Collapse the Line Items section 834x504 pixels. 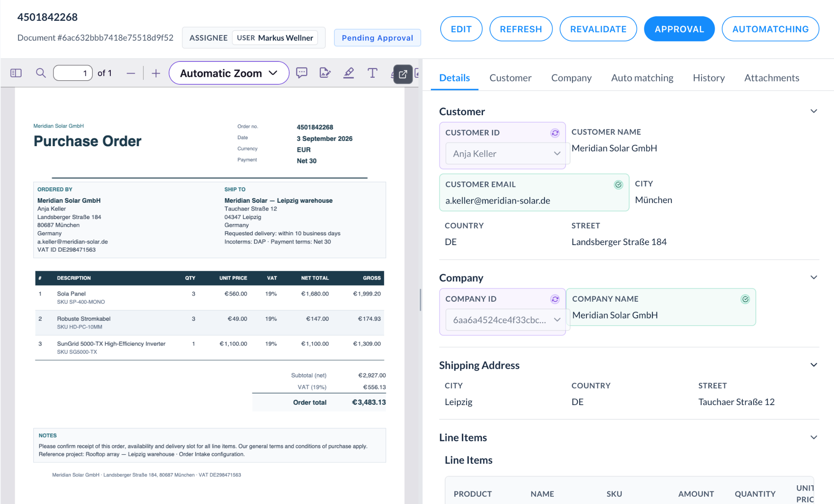click(x=814, y=437)
